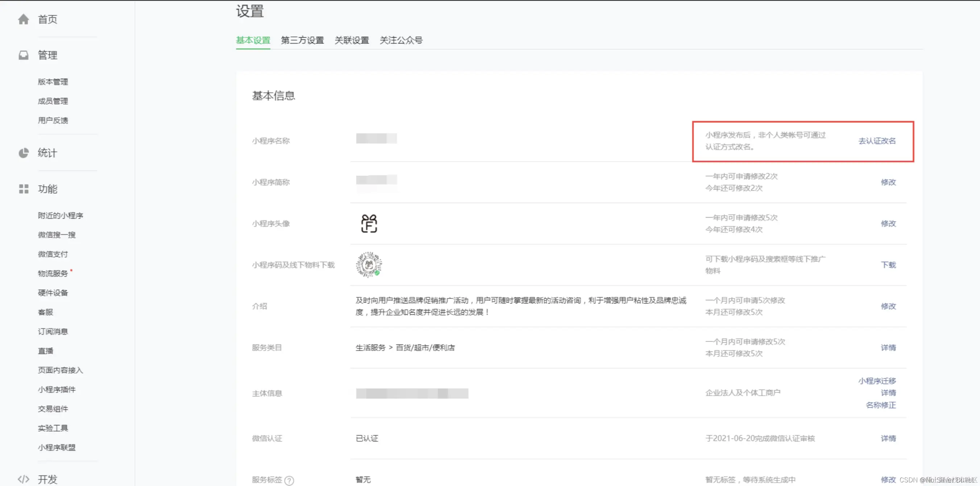Click the 功能 grid icon in sidebar
This screenshot has width=980, height=486.
click(23, 189)
